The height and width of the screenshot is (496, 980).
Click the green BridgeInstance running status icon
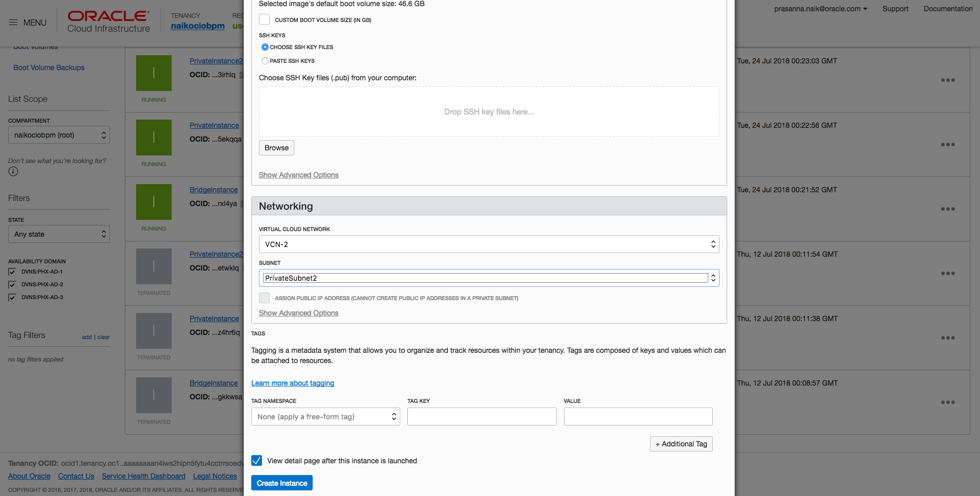pos(154,202)
